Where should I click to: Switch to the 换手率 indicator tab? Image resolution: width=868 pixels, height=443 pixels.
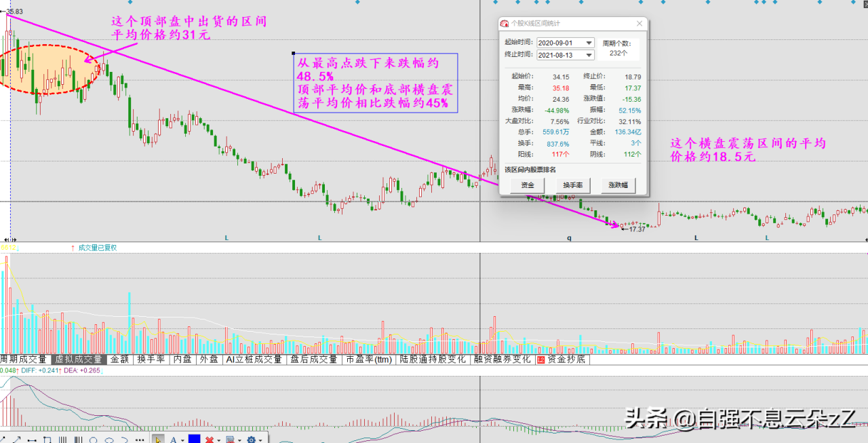pyautogui.click(x=151, y=360)
